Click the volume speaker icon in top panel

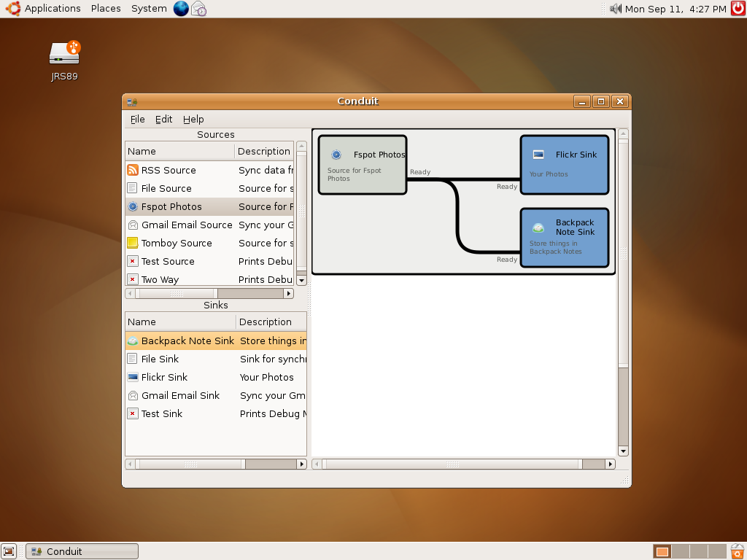tap(616, 9)
